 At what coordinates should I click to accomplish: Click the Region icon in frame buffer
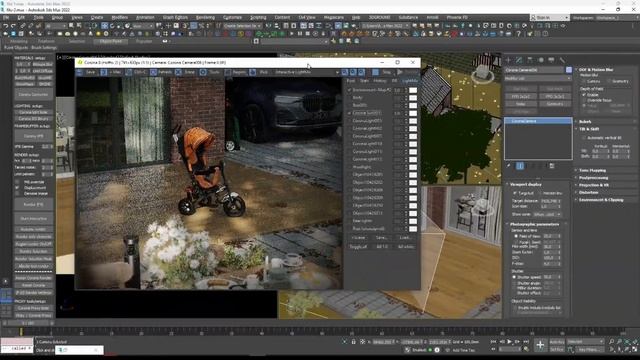click(x=228, y=72)
